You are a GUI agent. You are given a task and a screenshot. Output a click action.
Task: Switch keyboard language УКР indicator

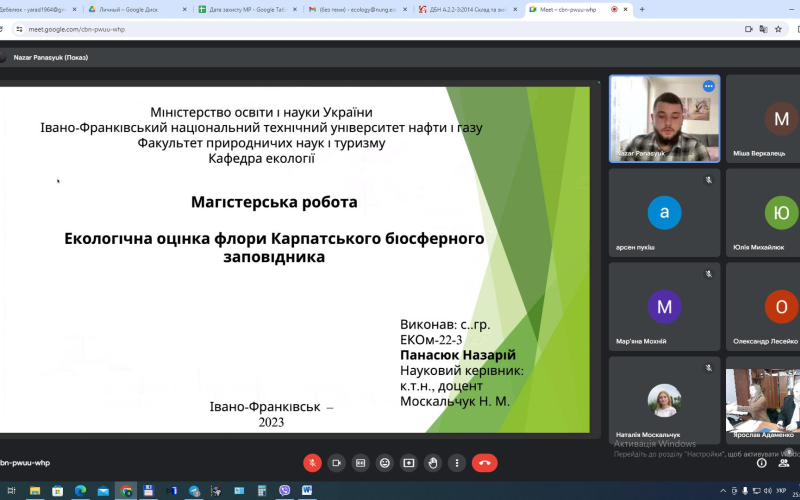coord(781,491)
